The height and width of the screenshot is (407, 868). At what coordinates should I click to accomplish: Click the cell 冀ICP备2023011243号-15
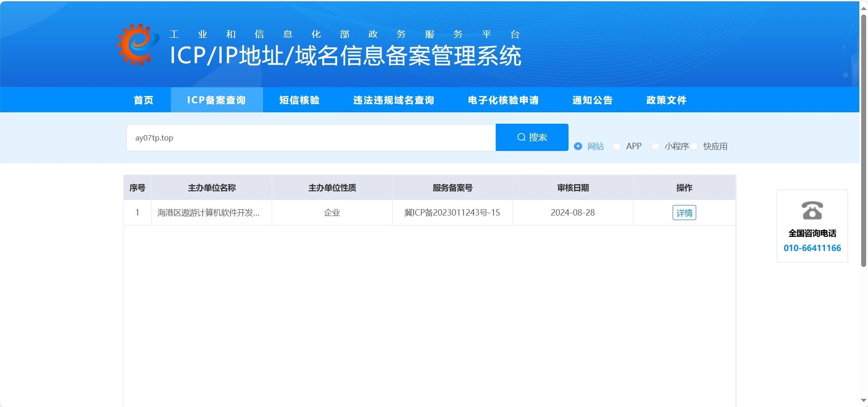[452, 213]
